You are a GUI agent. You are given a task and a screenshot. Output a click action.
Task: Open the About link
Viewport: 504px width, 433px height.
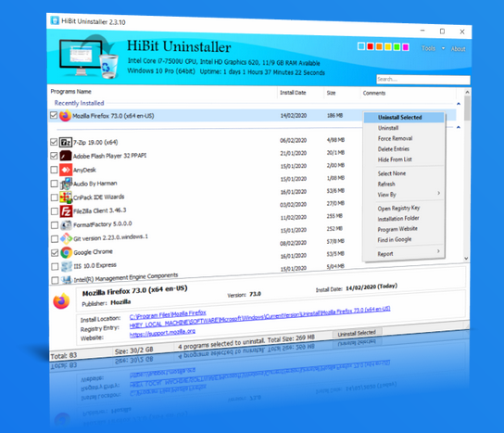(x=458, y=49)
